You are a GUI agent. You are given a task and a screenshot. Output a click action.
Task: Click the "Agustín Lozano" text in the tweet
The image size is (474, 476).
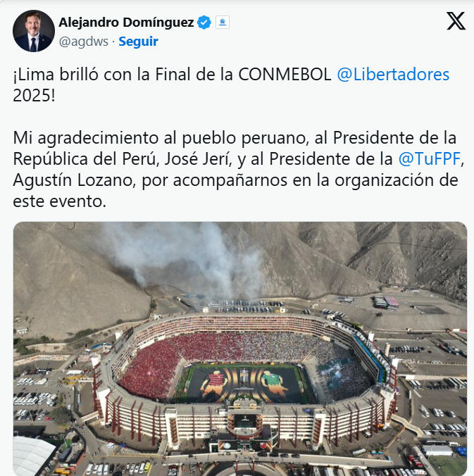[73, 180]
